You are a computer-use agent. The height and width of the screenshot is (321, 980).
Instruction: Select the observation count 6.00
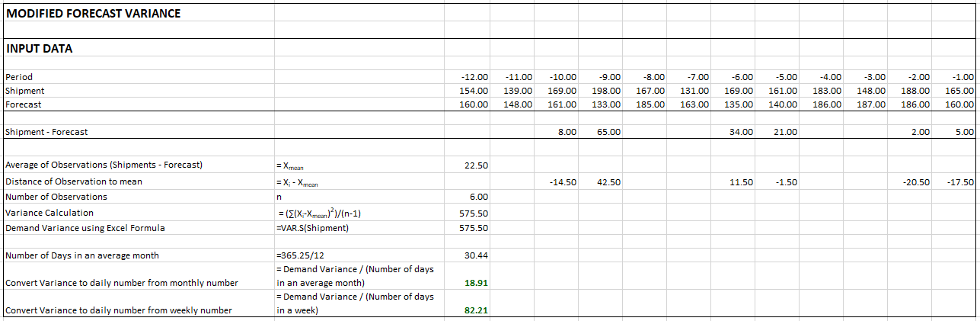[479, 197]
